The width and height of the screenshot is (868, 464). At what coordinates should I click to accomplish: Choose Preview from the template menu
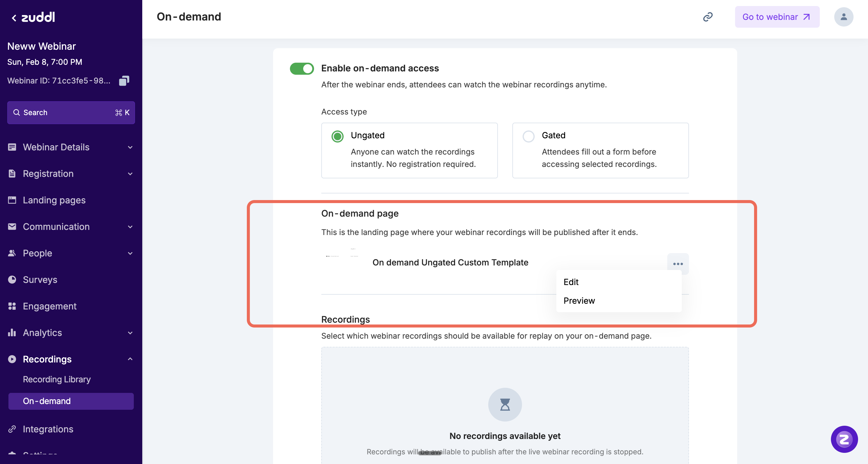pyautogui.click(x=579, y=300)
